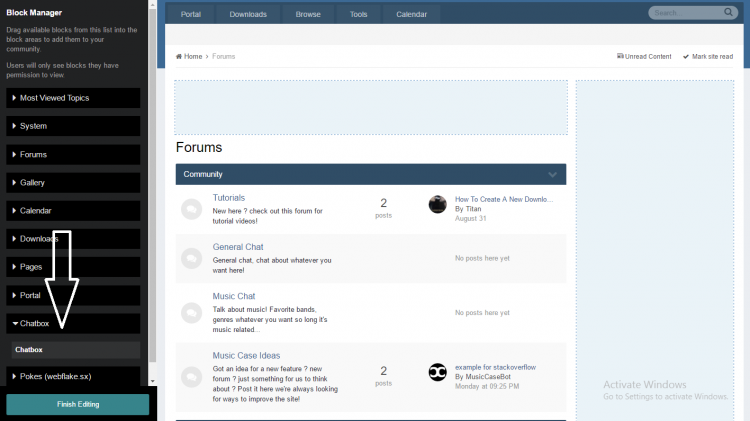Open Titan's avatar in Tutorials row

coord(437,204)
